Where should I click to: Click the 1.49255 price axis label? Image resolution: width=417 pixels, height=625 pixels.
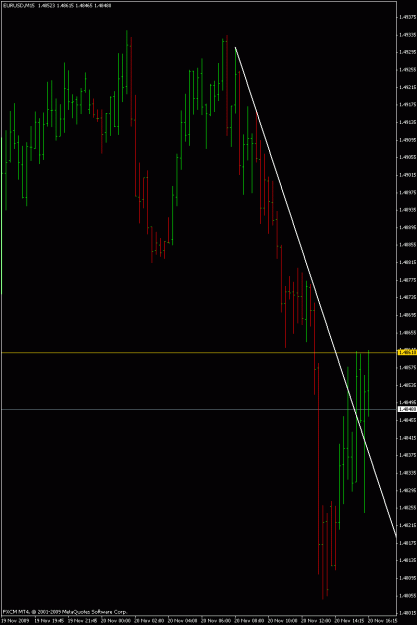[x=407, y=70]
